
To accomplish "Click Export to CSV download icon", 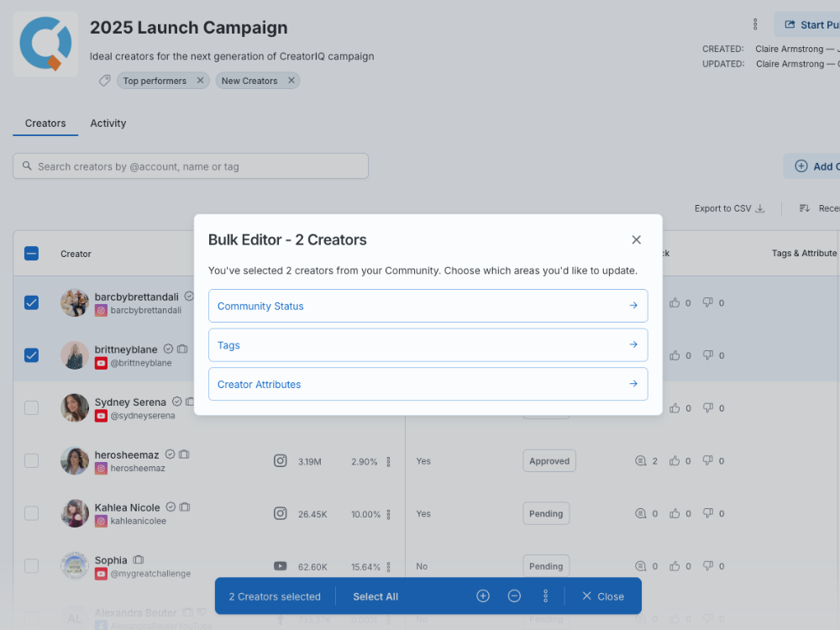I will pyautogui.click(x=760, y=209).
